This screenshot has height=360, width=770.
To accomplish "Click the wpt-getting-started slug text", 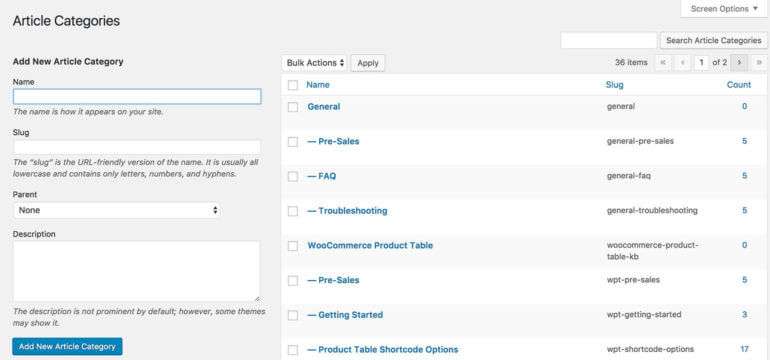I will [644, 314].
